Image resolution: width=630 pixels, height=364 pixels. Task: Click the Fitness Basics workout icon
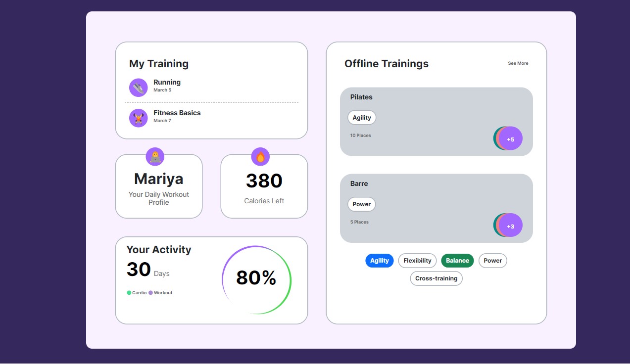pyautogui.click(x=138, y=118)
